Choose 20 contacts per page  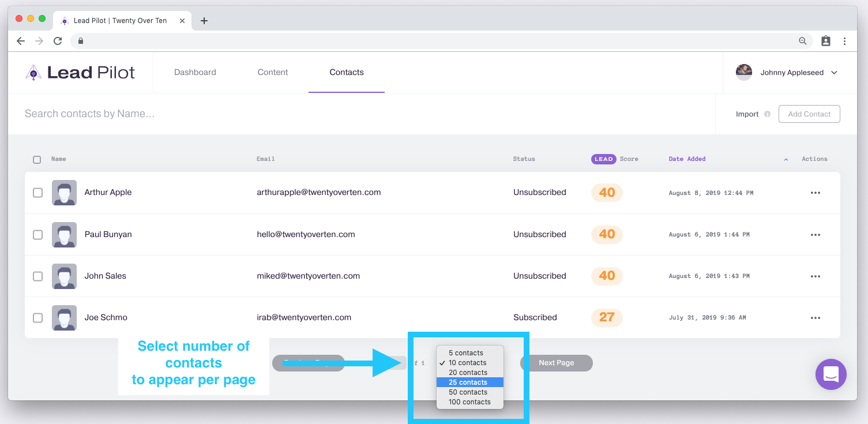click(470, 373)
